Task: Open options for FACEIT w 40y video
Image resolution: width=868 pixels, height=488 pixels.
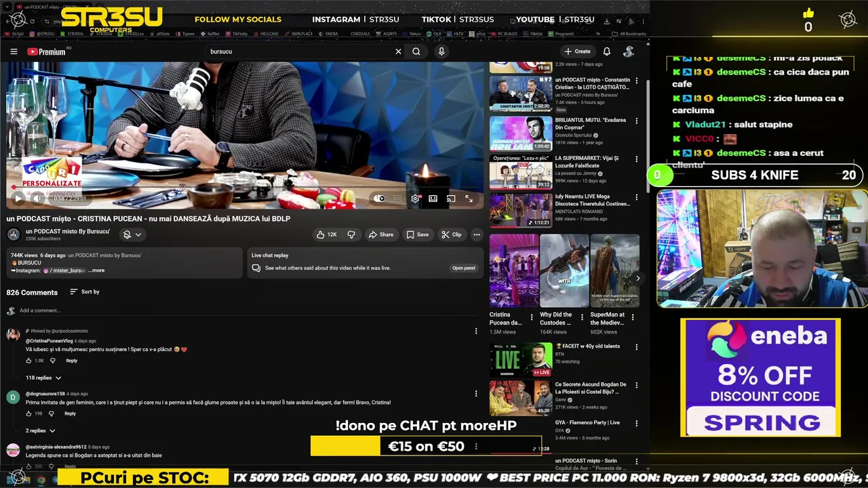Action: 636,347
